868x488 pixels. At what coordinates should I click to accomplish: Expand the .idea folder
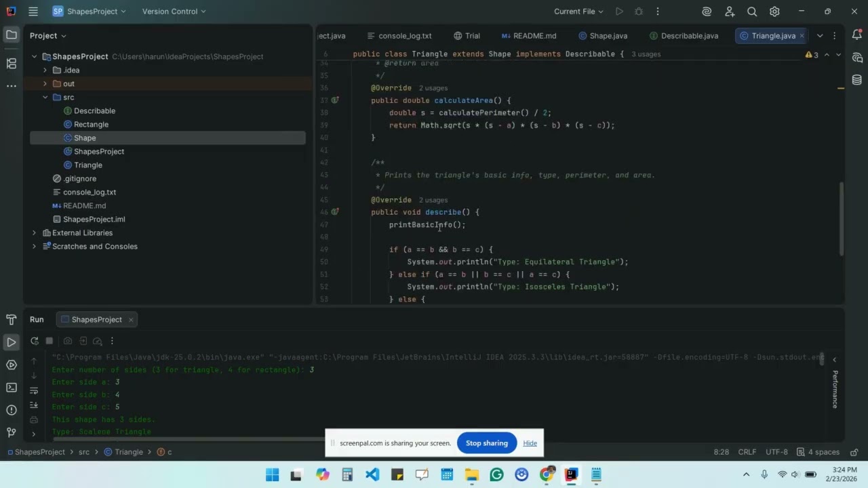click(x=45, y=70)
